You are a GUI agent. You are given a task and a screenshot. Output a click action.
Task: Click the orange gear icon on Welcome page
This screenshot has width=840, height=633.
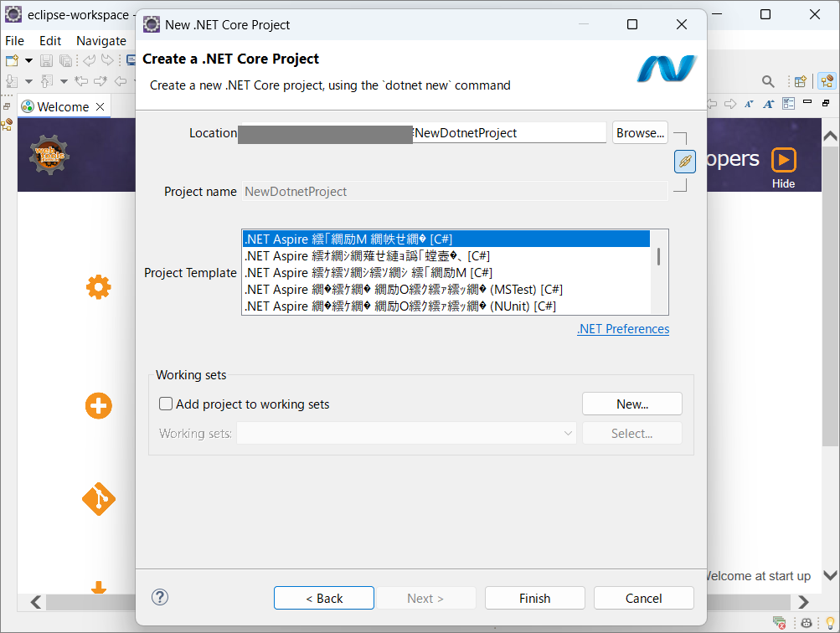click(x=99, y=287)
